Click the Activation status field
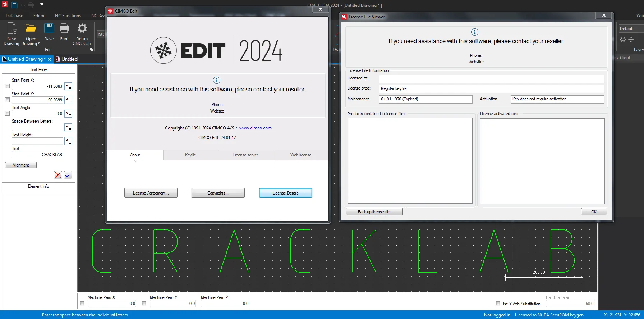Viewport: 644px width, 319px height. (557, 99)
